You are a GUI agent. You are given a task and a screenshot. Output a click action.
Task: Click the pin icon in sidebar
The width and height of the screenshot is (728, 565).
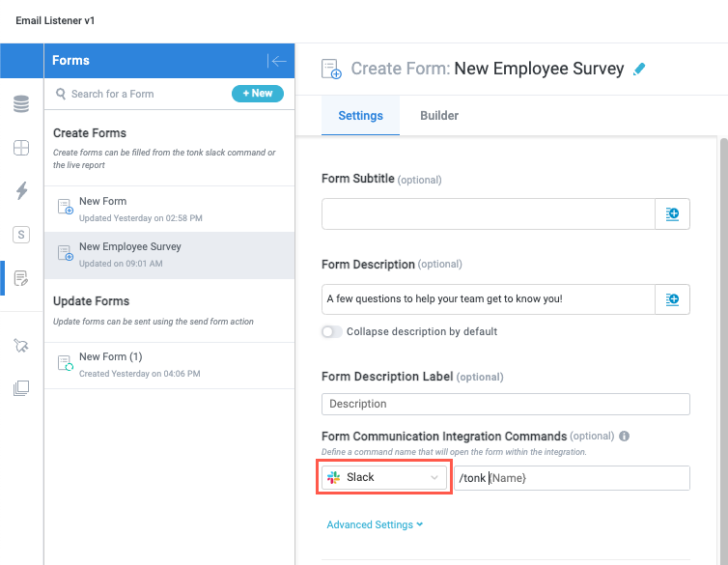click(x=21, y=345)
